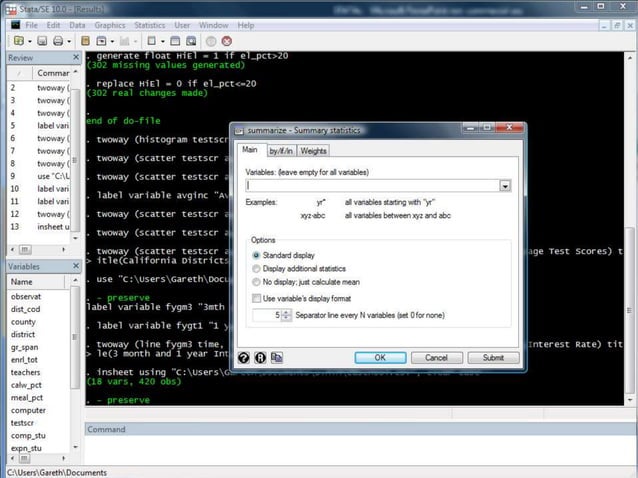Open the Statistics menu
Screen dimensions: 638x478
150,24
